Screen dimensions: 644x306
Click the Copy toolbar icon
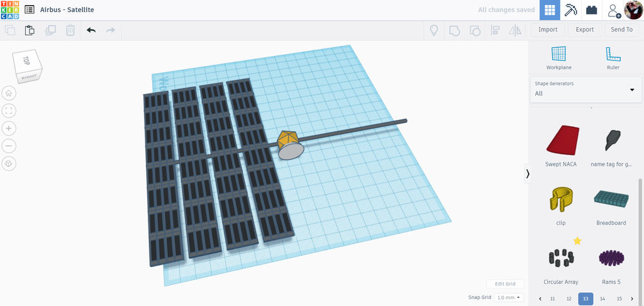pos(10,30)
